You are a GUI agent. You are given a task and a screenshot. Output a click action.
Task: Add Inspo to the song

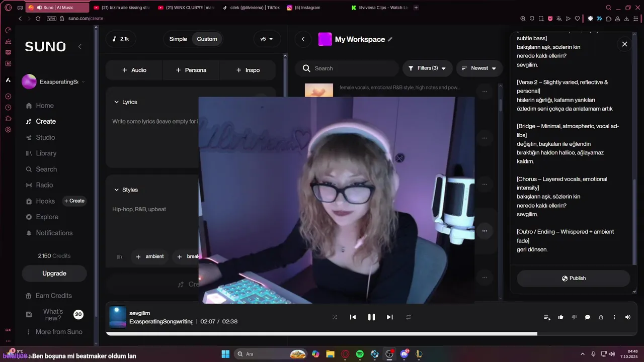coord(248,70)
